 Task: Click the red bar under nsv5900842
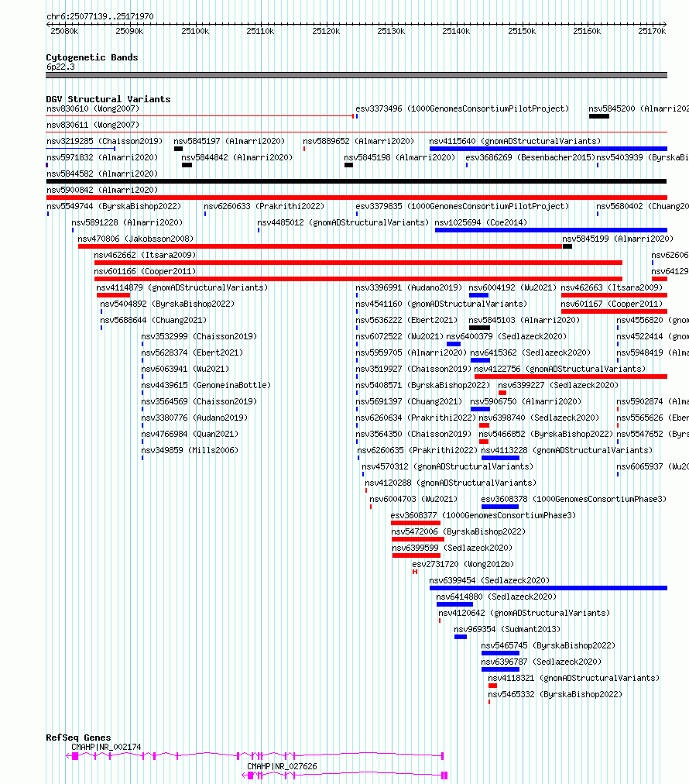coord(356,198)
